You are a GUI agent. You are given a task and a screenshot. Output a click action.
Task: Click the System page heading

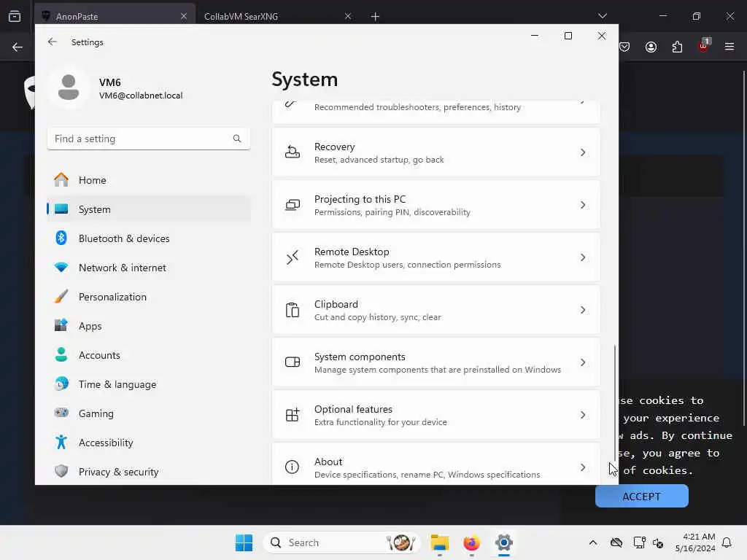coord(304,79)
